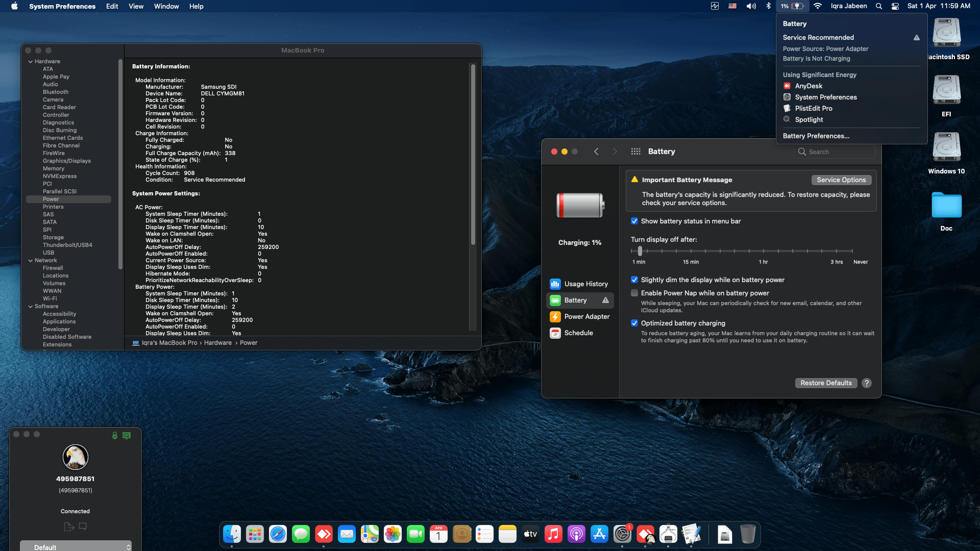Viewport: 980px width, 551px height.
Task: Select Usage History in Battery sidebar
Action: click(x=586, y=284)
